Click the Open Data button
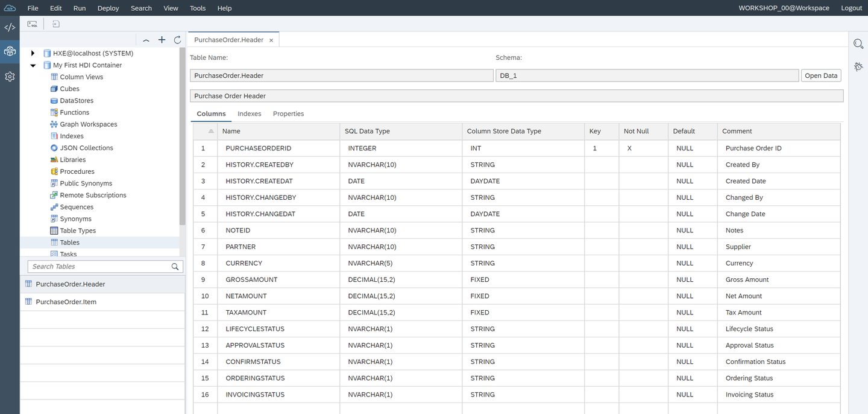Image resolution: width=868 pixels, height=414 pixels. point(821,75)
